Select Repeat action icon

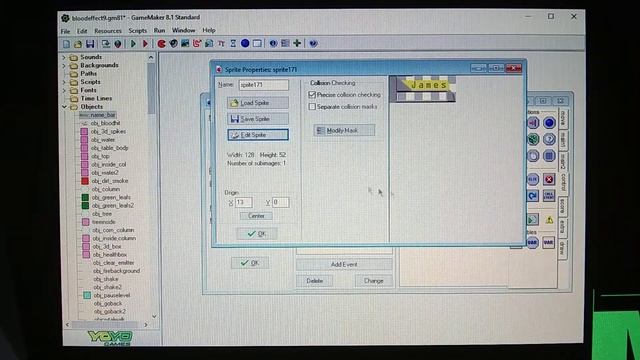coord(533,196)
